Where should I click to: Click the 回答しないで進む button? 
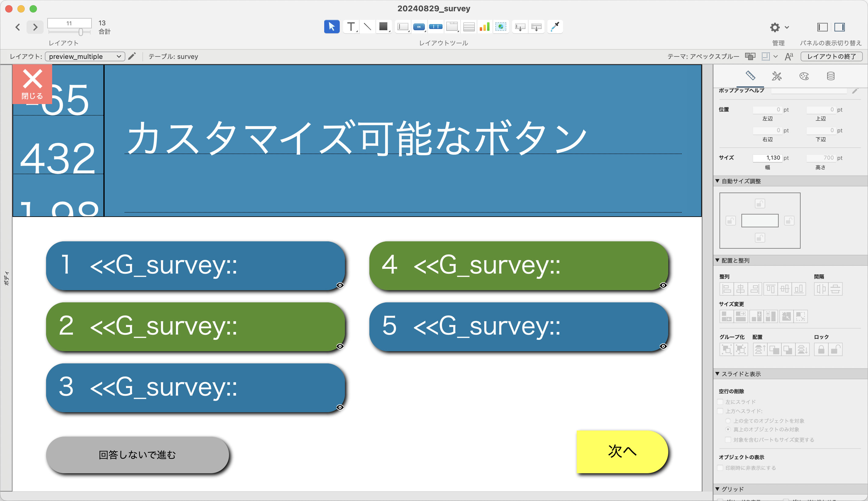tap(137, 455)
